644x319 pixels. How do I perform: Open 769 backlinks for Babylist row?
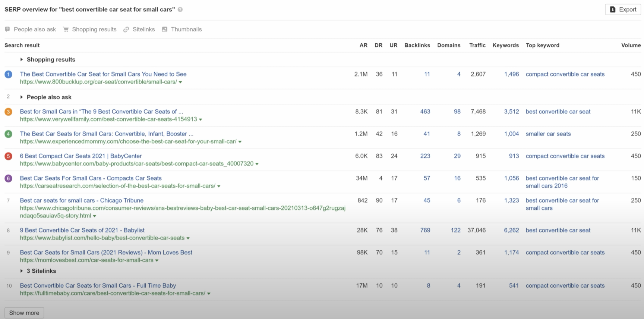click(x=425, y=230)
